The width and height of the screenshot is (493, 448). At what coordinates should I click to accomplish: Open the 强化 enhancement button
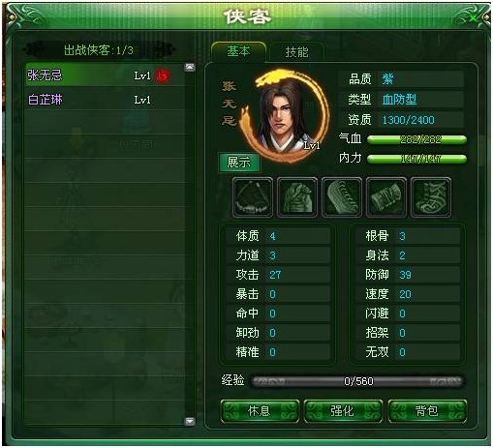pos(343,411)
